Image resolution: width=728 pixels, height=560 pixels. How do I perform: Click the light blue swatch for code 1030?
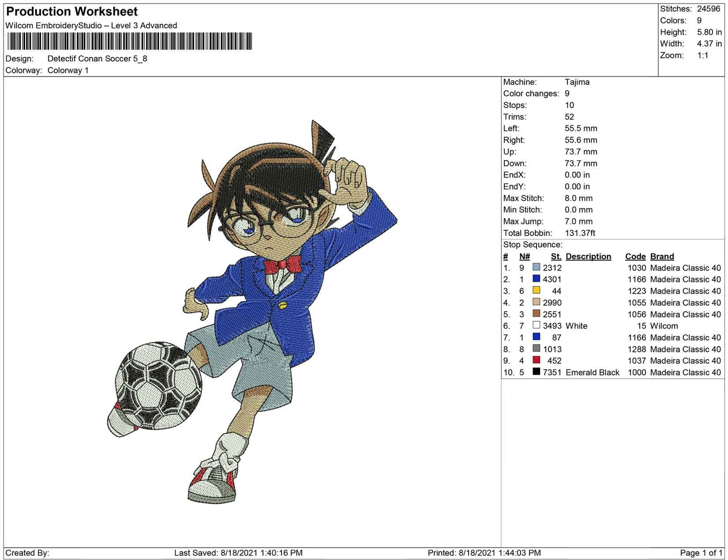[x=536, y=267]
